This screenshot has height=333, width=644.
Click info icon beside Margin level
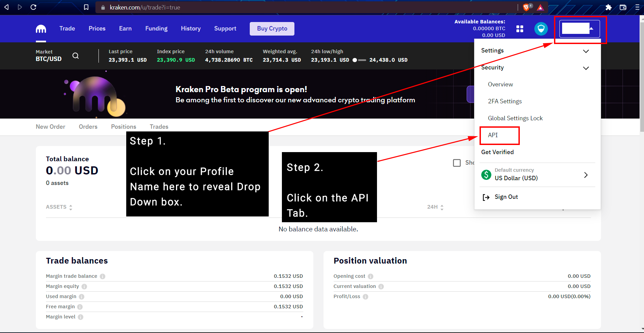[81, 317]
